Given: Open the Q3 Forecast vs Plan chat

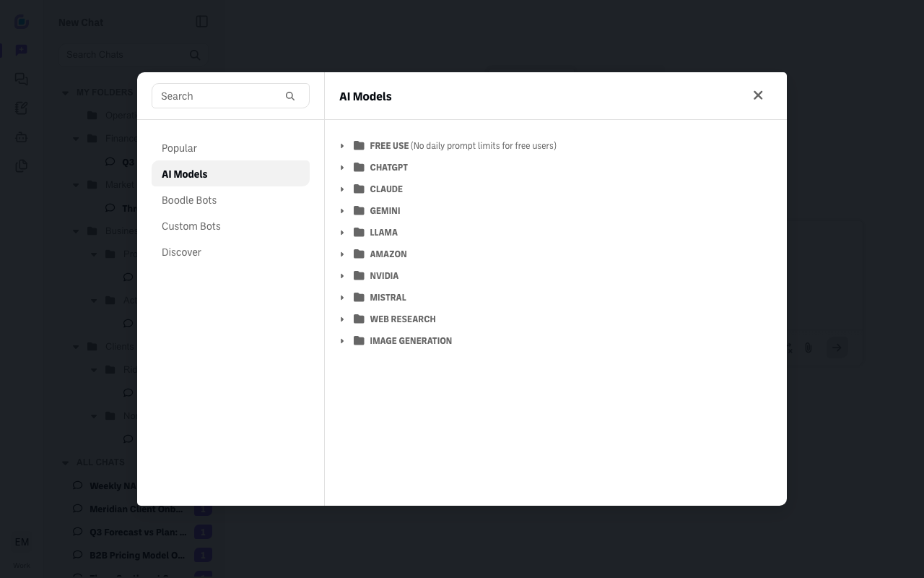Looking at the screenshot, I should [138, 532].
